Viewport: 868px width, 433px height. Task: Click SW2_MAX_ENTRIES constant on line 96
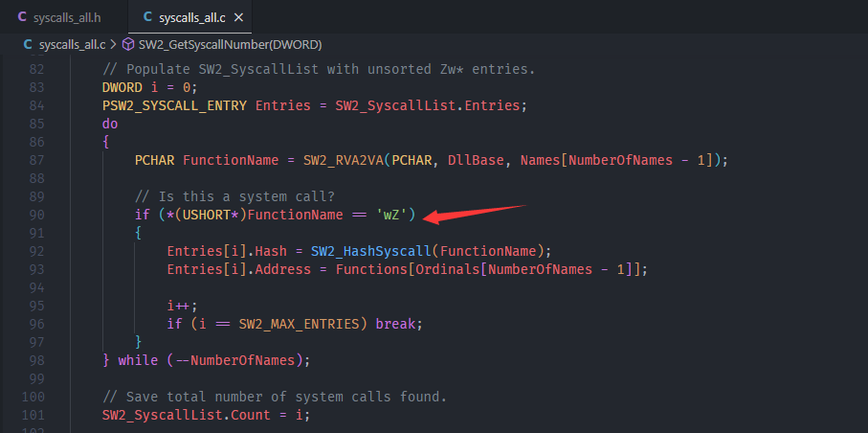coord(299,324)
